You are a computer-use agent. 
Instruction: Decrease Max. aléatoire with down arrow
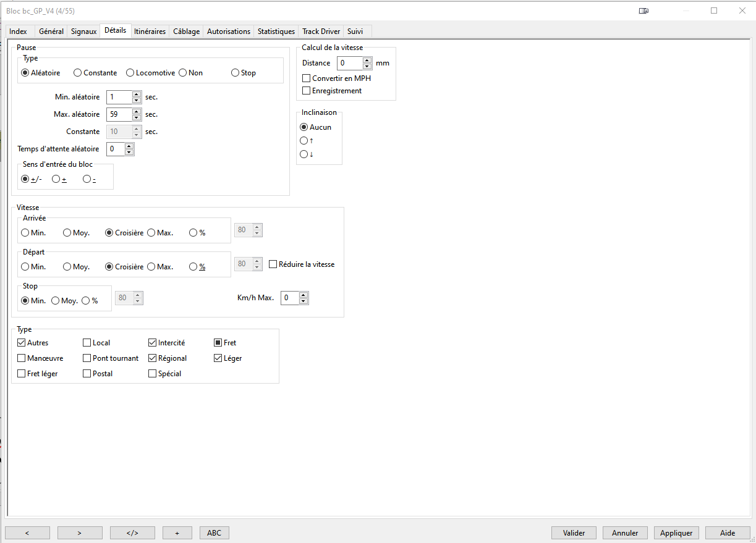pos(137,117)
